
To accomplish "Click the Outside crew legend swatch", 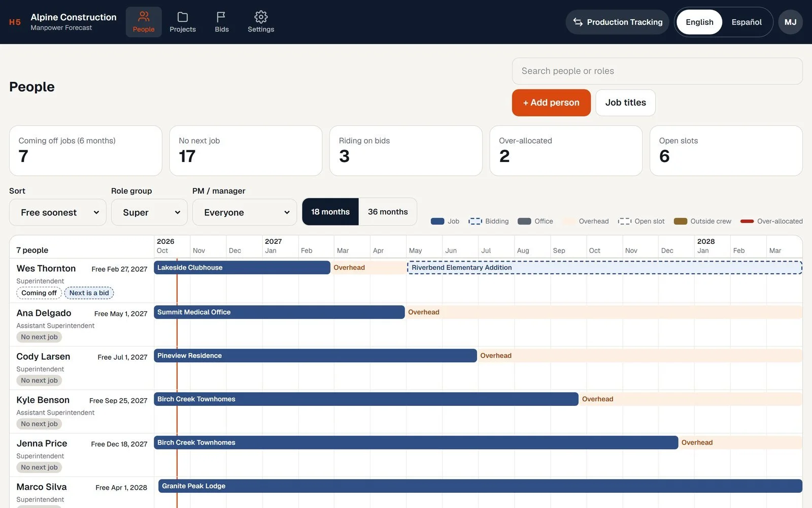I will click(681, 221).
